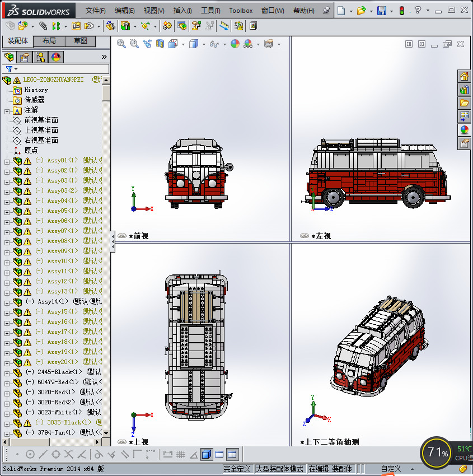Click the Previous View icon
473x476 pixels.
[147, 44]
